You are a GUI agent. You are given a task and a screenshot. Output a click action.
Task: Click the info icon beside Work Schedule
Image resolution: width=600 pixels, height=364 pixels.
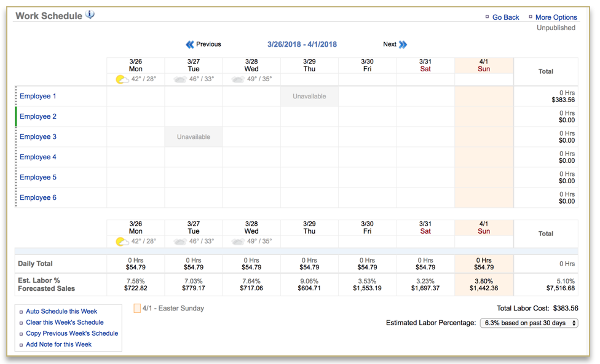90,15
